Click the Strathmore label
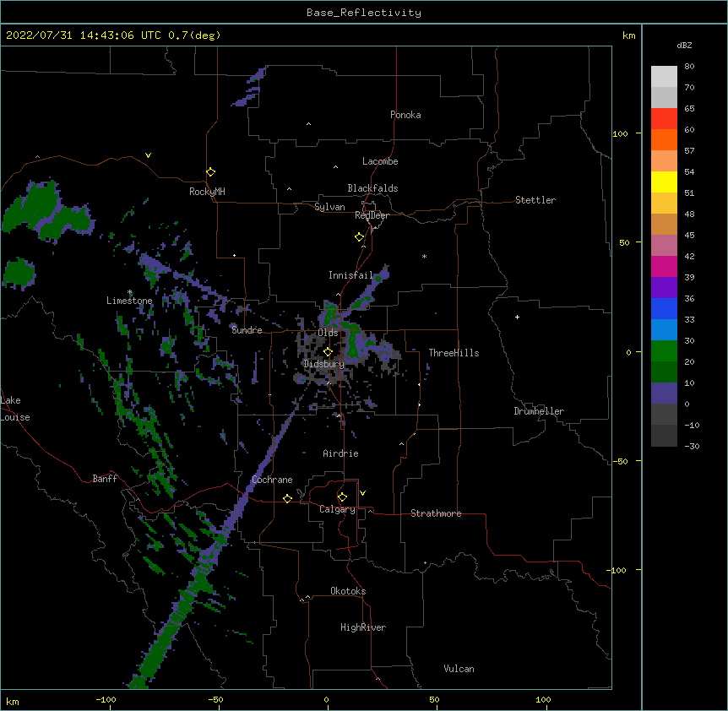This screenshot has height=711, width=728. pyautogui.click(x=436, y=513)
